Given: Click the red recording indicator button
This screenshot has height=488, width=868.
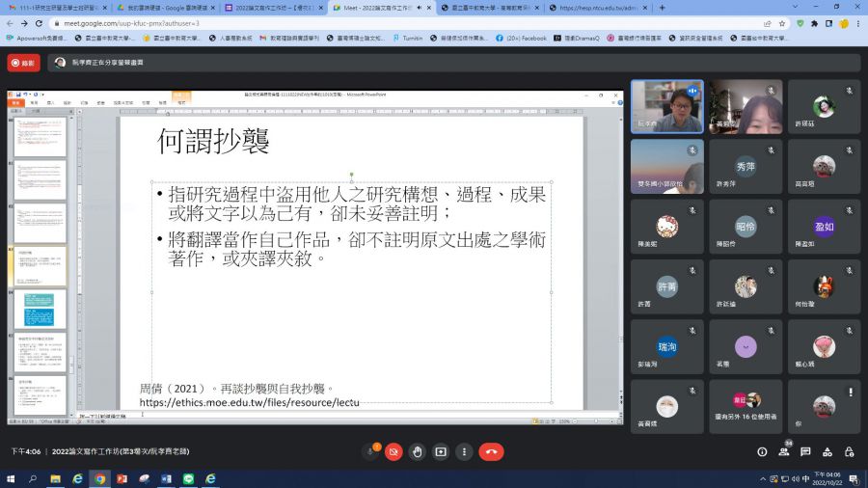Looking at the screenshot, I should [x=23, y=63].
